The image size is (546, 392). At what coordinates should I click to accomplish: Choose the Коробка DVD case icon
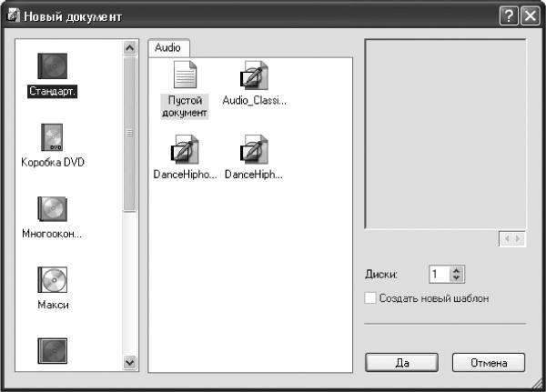coord(52,137)
